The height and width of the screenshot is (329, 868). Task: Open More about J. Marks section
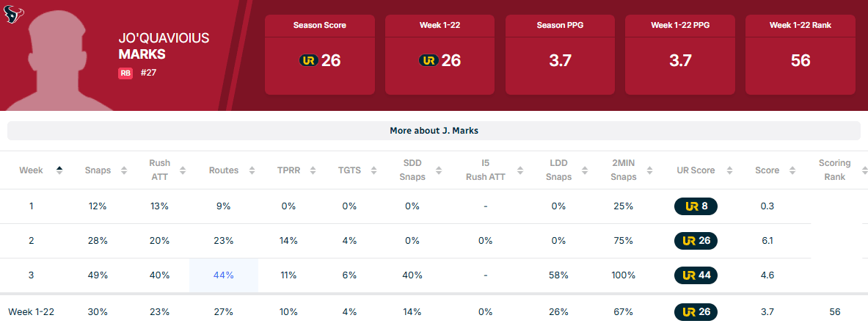coord(434,131)
